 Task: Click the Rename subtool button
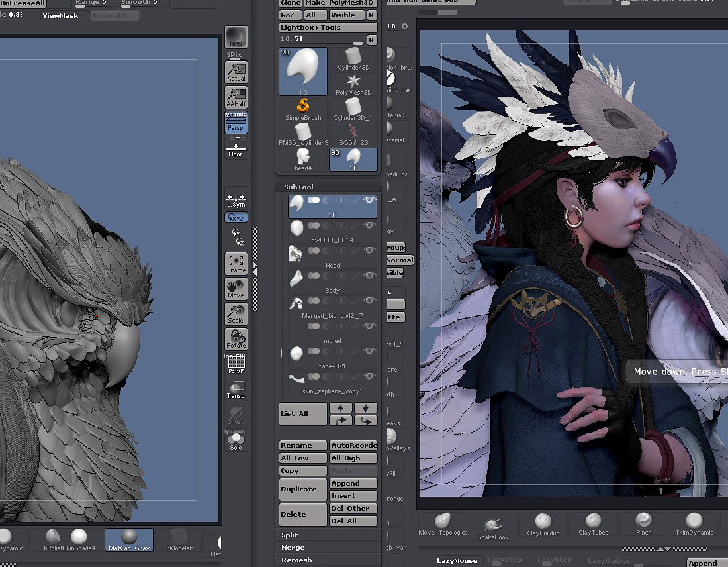pos(302,445)
